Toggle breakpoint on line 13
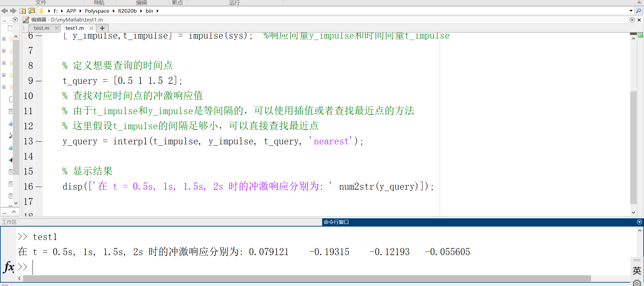 coord(39,141)
